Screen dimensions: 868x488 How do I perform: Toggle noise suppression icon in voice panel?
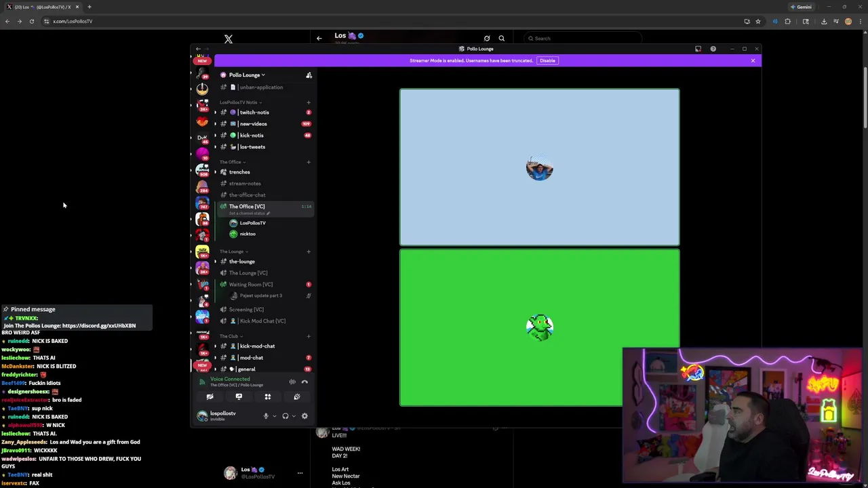[x=292, y=382]
